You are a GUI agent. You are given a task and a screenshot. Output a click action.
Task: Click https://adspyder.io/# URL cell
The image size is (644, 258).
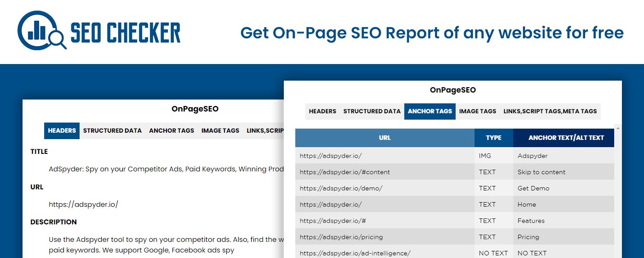[x=385, y=220]
